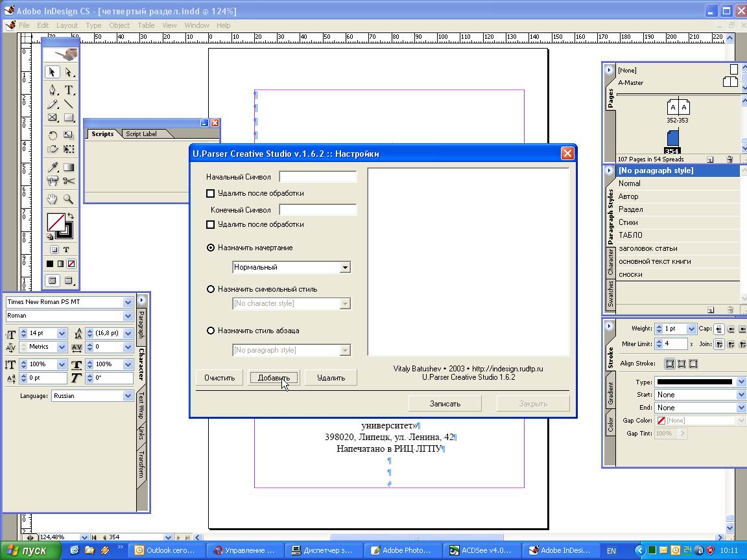Delete selected page via Pages panel trash
The image size is (747, 560).
coord(729,159)
